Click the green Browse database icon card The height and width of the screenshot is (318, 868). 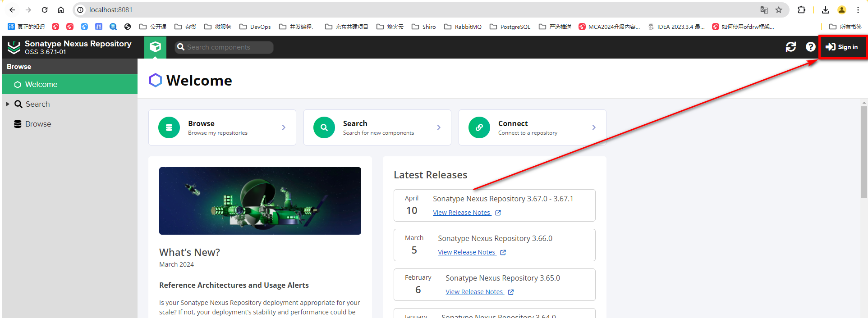[x=169, y=127]
